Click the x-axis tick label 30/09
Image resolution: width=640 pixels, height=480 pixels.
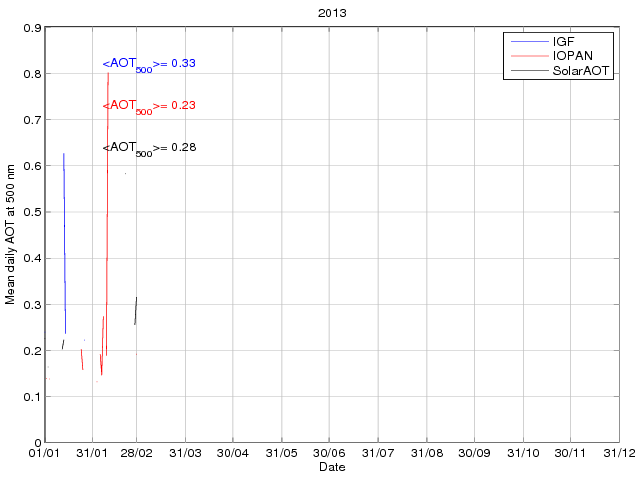[474, 453]
